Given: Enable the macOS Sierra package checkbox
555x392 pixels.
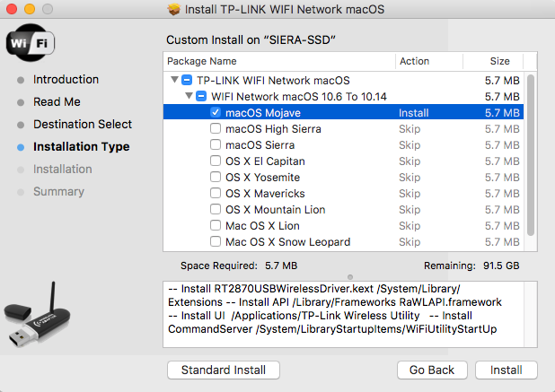Looking at the screenshot, I should 216,144.
